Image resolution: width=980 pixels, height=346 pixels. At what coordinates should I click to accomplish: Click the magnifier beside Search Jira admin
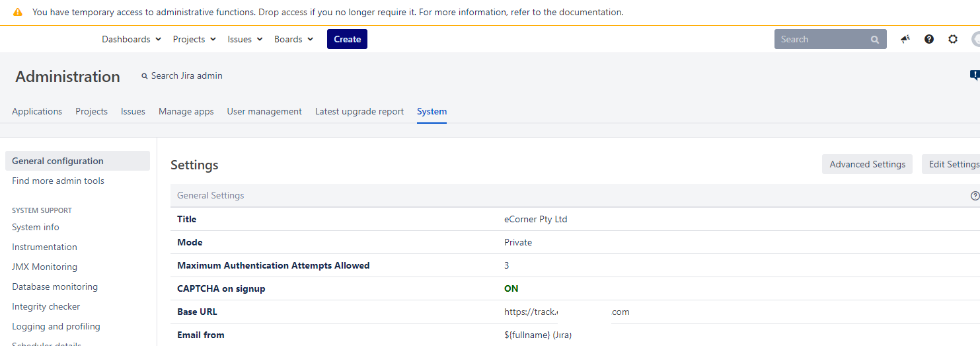145,76
